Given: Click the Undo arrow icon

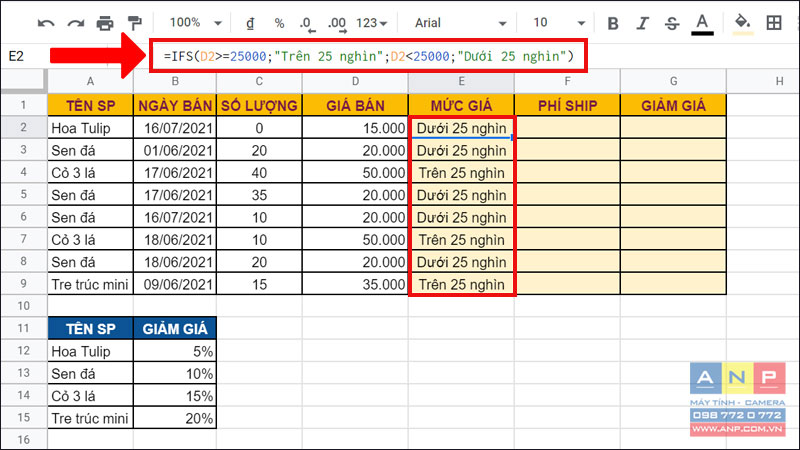Looking at the screenshot, I should [46, 23].
